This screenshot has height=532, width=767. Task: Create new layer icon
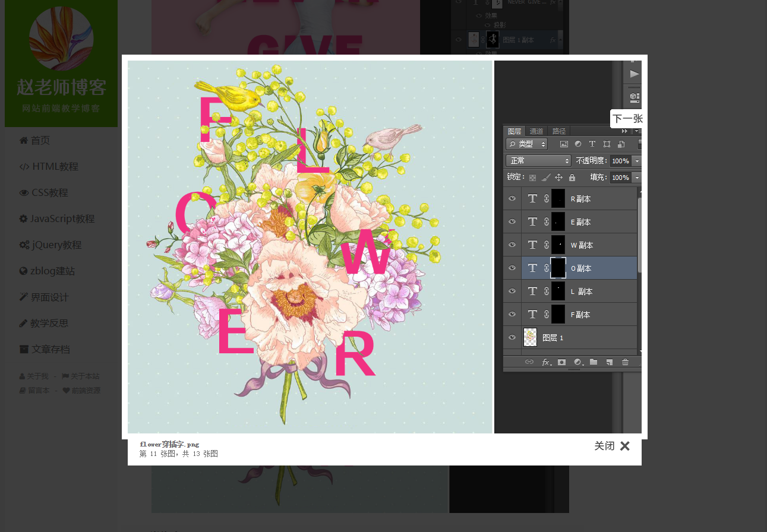[x=609, y=362]
